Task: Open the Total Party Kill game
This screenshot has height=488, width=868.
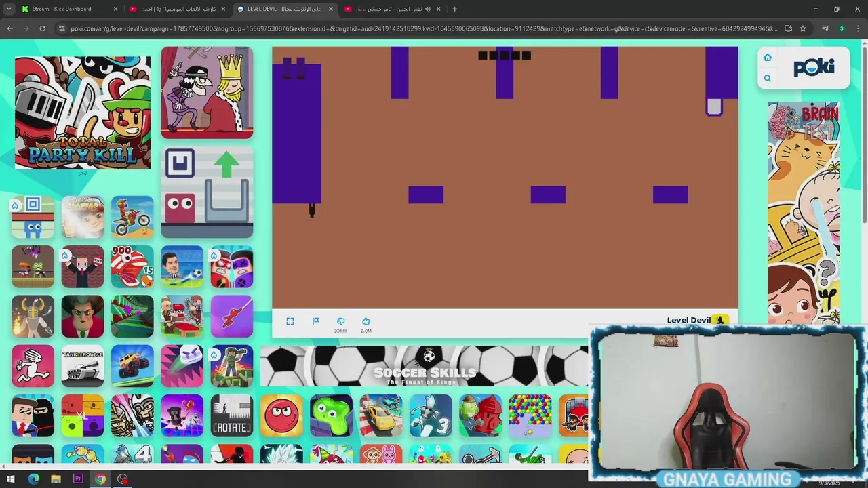Action: (83, 113)
